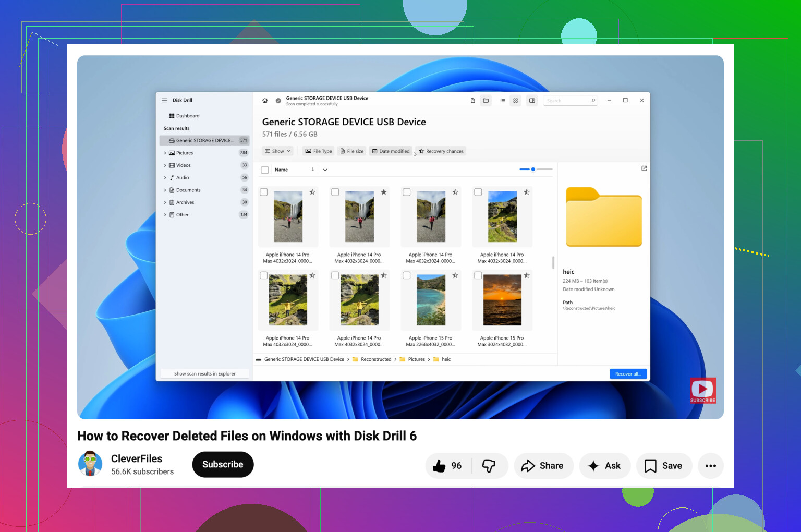Viewport: 801px width, 532px height.
Task: Star the grassy hillside trail photo
Action: coord(527,192)
